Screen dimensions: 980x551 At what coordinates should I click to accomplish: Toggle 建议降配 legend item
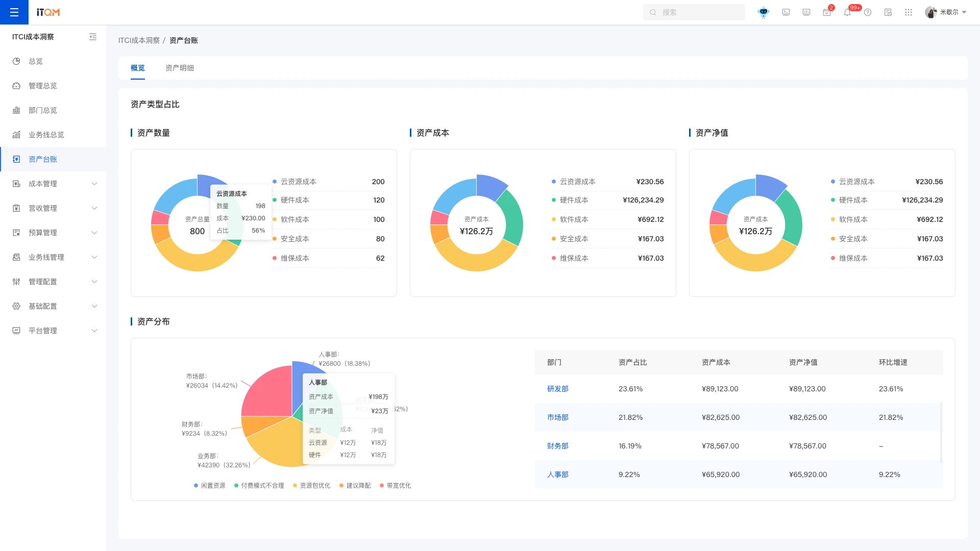point(355,486)
